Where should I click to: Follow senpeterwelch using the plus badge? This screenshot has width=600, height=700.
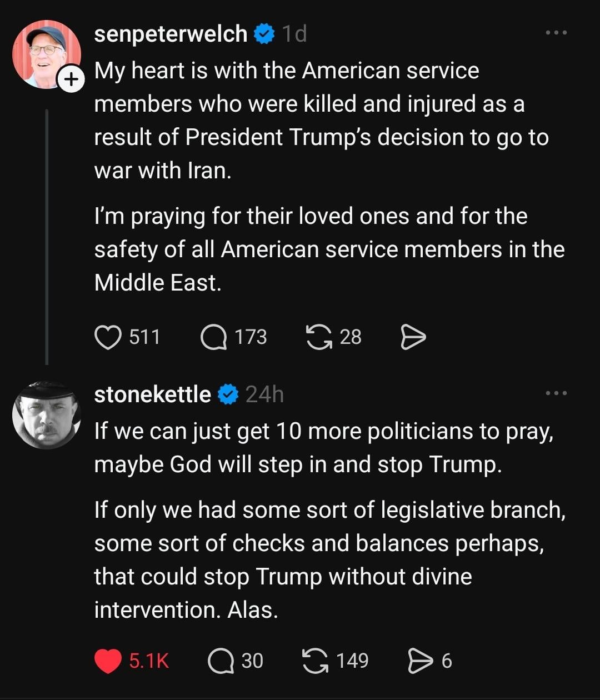[70, 80]
